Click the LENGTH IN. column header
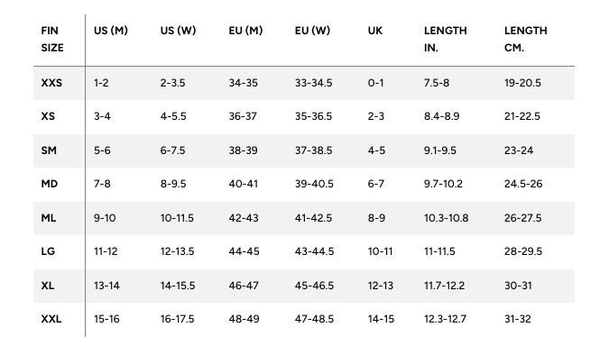The width and height of the screenshot is (609, 364). tap(446, 39)
